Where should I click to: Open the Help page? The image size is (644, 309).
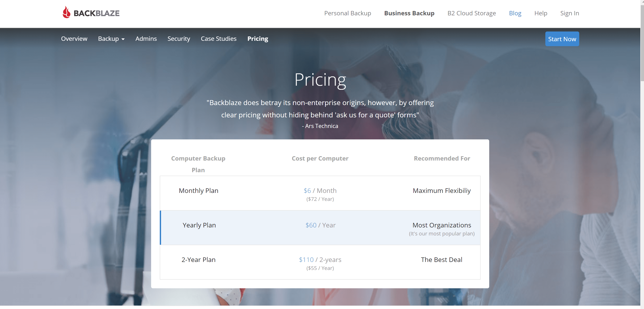[541, 13]
